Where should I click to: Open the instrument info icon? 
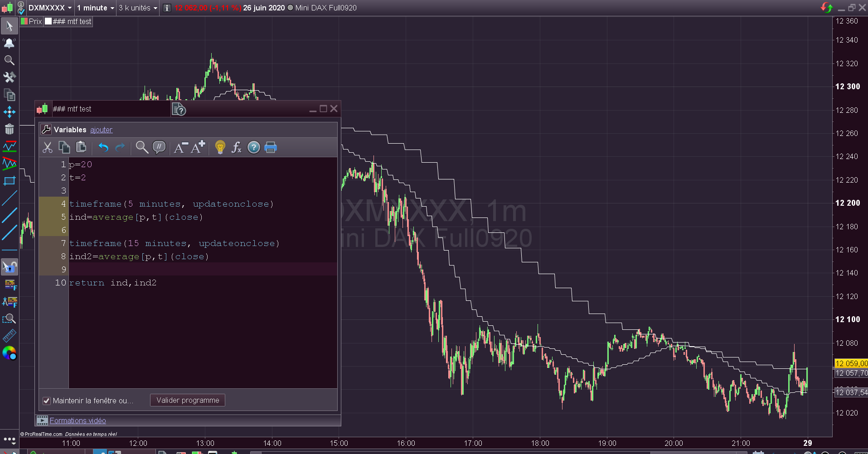pyautogui.click(x=167, y=8)
